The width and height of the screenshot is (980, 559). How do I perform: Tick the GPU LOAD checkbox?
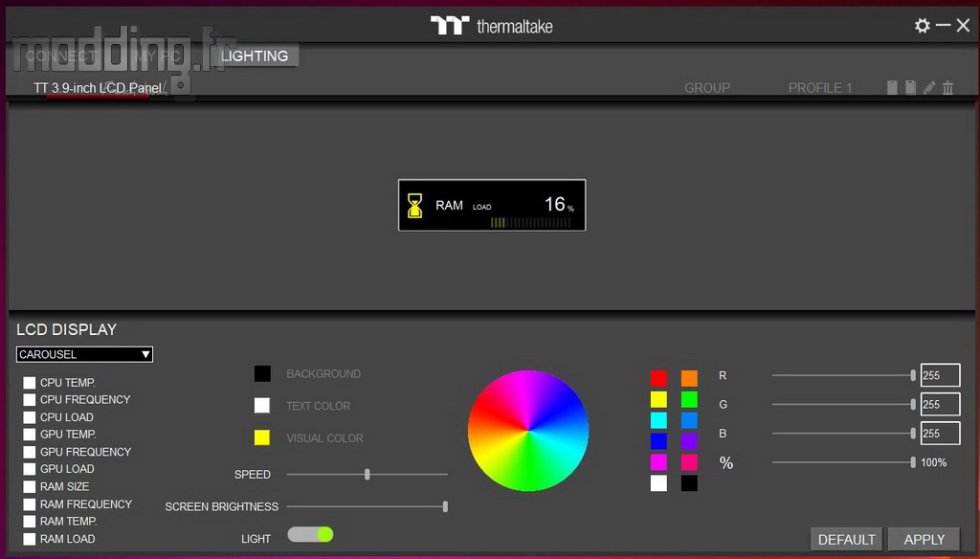[x=30, y=469]
